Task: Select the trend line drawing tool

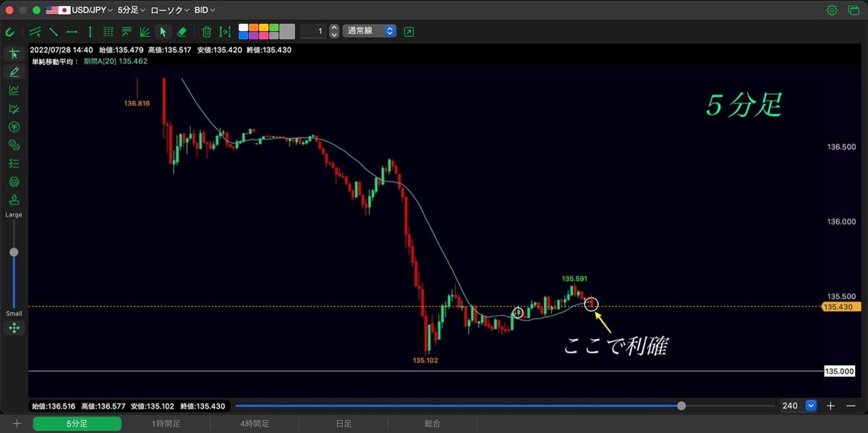Action: (x=53, y=32)
